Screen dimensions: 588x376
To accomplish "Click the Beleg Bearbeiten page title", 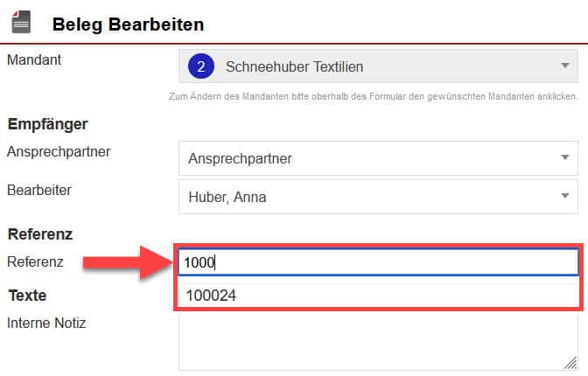I will pos(128,24).
